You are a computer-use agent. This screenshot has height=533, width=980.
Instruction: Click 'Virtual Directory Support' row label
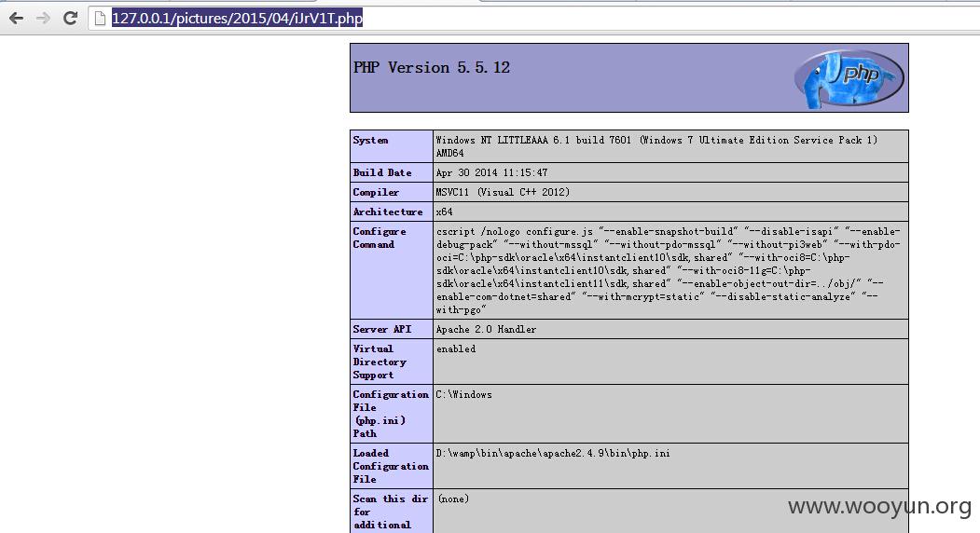(x=380, y=362)
